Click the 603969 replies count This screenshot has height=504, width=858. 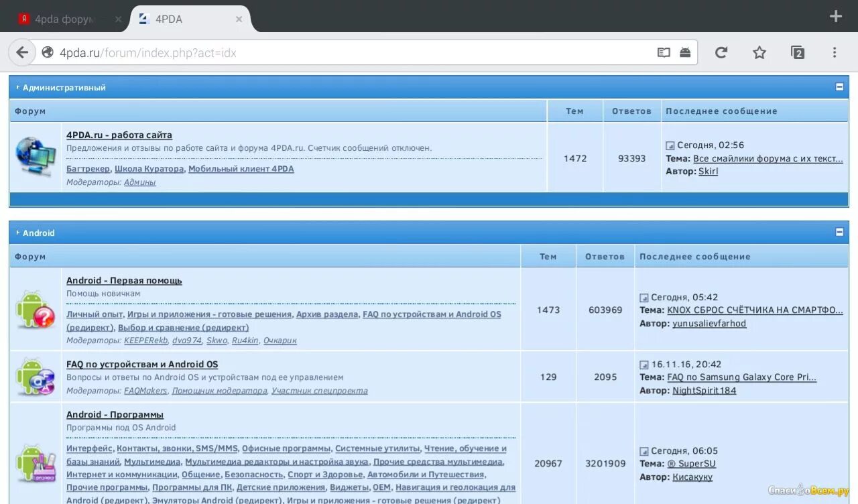605,310
